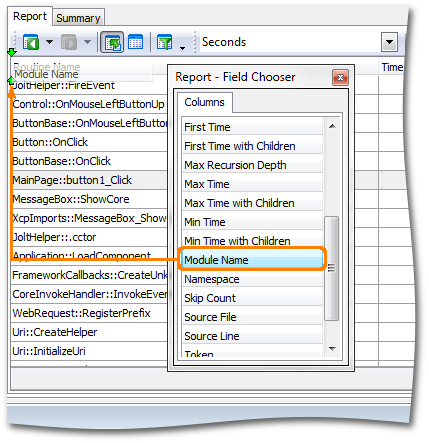
Task: Open the toolbar options arrow beside the filter
Action: coord(182,48)
